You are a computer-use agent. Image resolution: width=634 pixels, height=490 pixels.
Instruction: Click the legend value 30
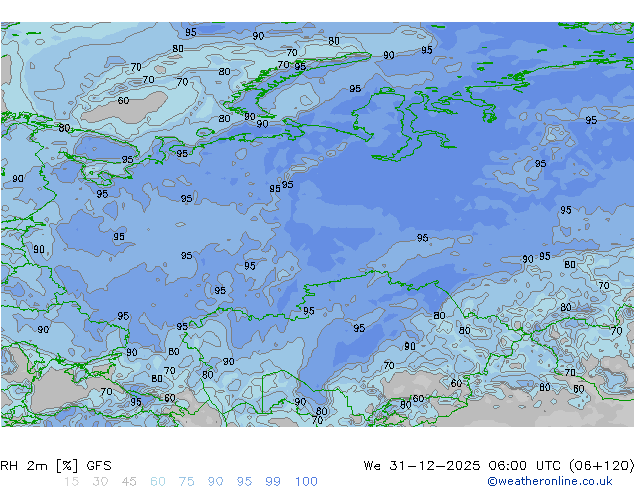(100, 482)
